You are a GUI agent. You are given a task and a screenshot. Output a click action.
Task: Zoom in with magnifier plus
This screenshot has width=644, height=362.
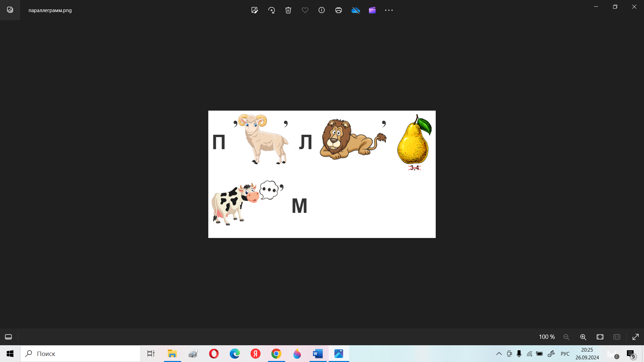point(583,337)
